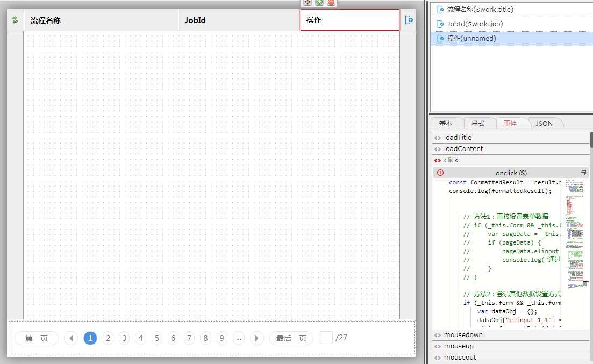Expand the loadContent event

(511, 149)
